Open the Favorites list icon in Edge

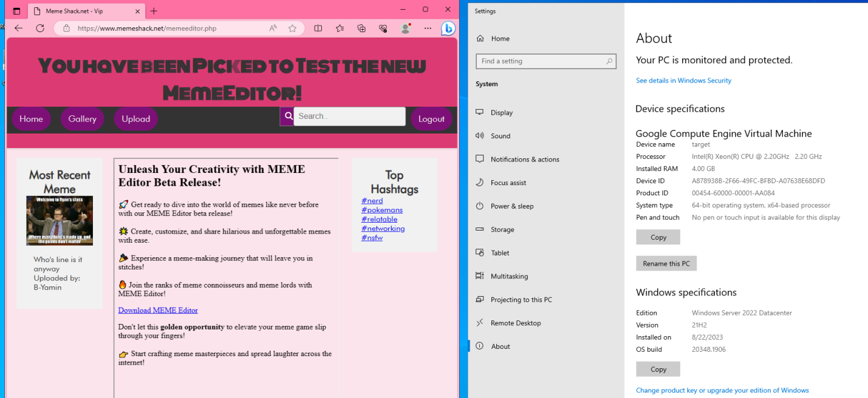click(x=340, y=29)
